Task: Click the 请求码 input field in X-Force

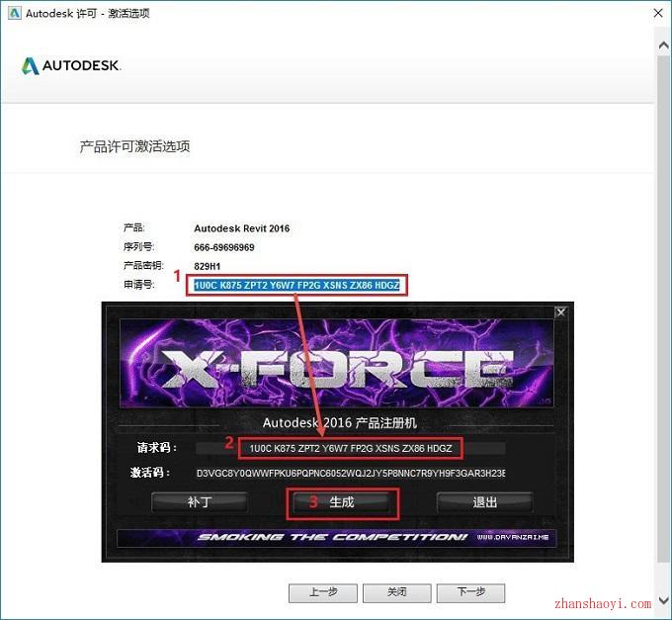Action: (x=351, y=449)
